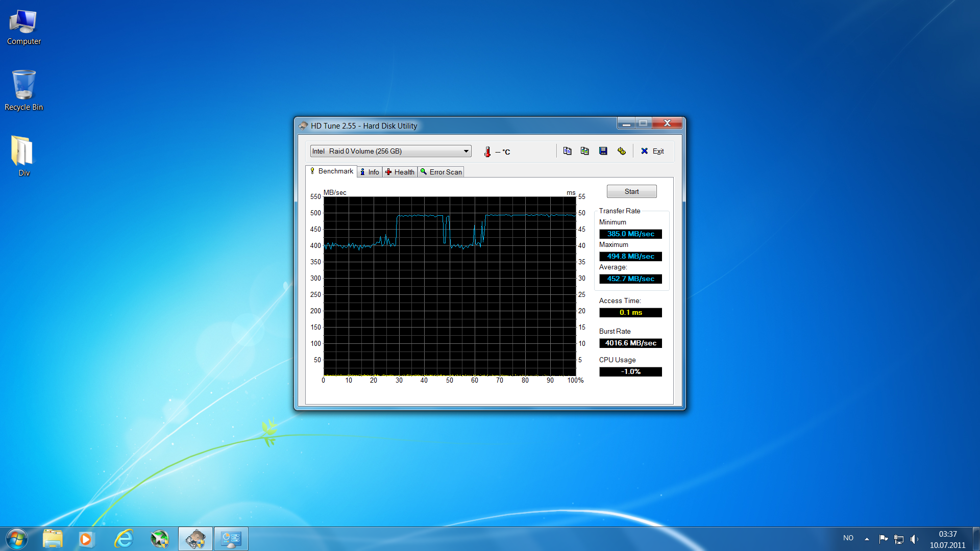Save screenshot floppy disk icon
The width and height of the screenshot is (980, 551).
coord(603,151)
